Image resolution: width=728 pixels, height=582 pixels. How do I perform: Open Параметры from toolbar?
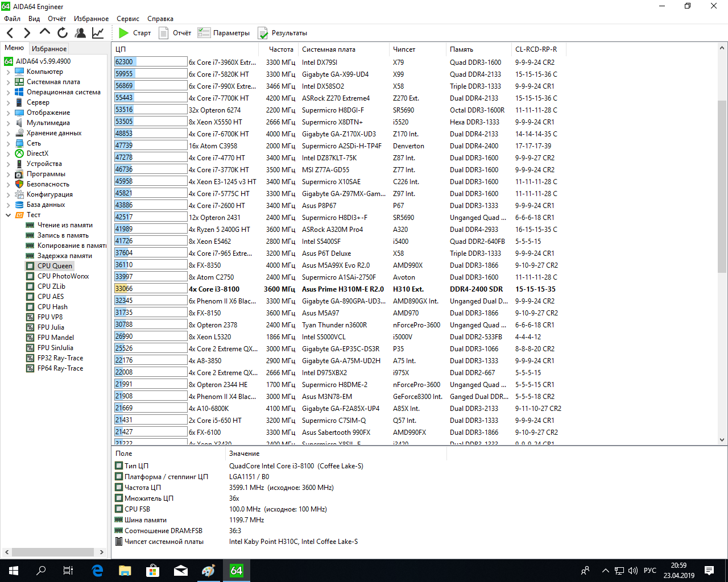tap(224, 33)
